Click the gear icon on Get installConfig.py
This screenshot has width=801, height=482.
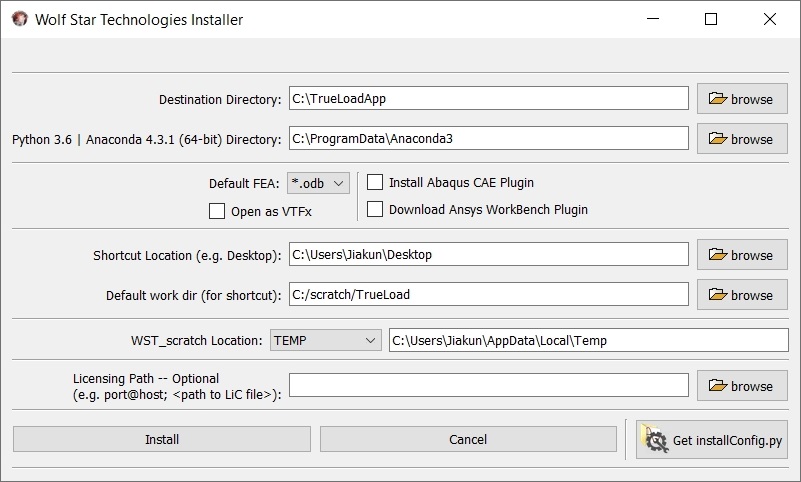click(656, 440)
